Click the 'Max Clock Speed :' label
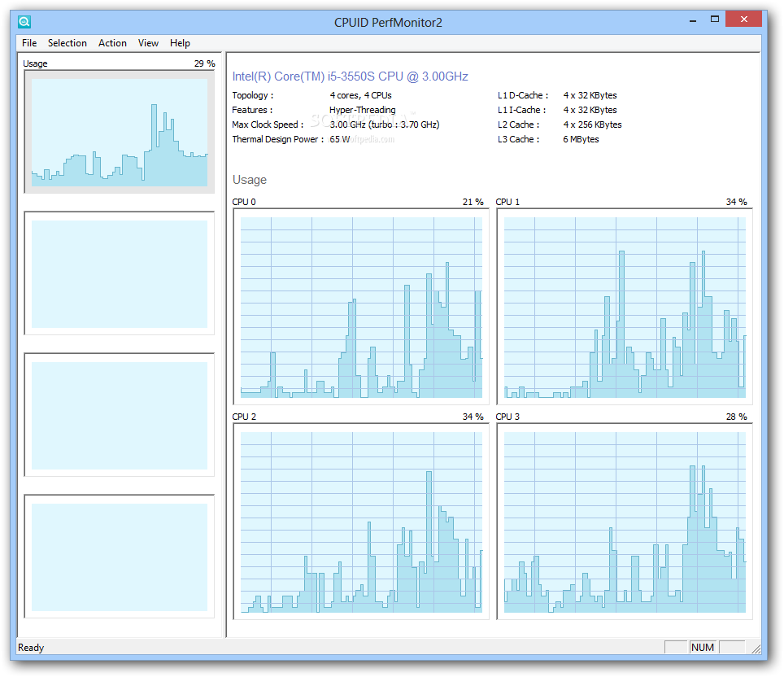Viewport: 784px width, 677px height. point(268,124)
